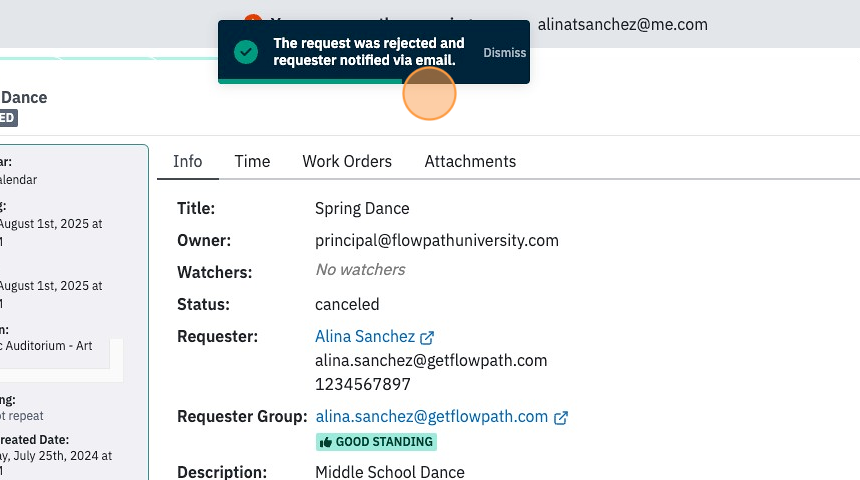Dismiss the rejection notification
860x480 pixels.
click(505, 53)
